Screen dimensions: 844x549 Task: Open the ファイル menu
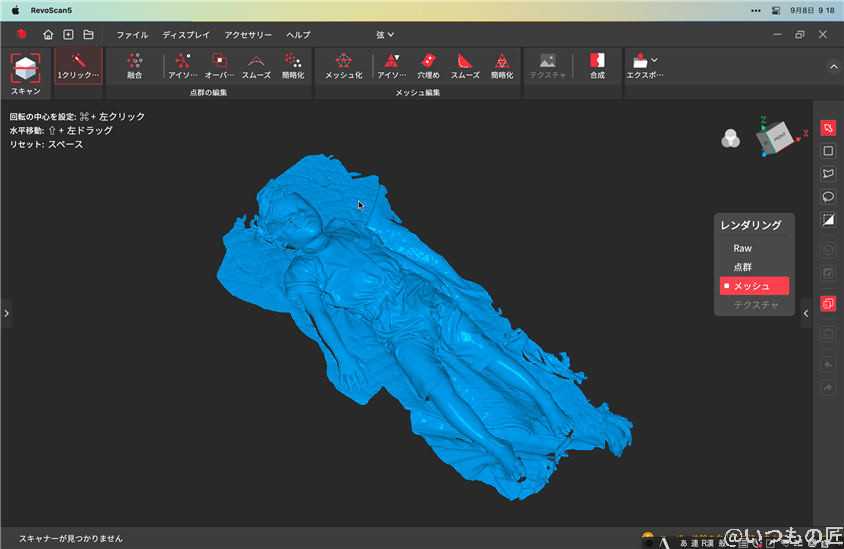click(132, 35)
